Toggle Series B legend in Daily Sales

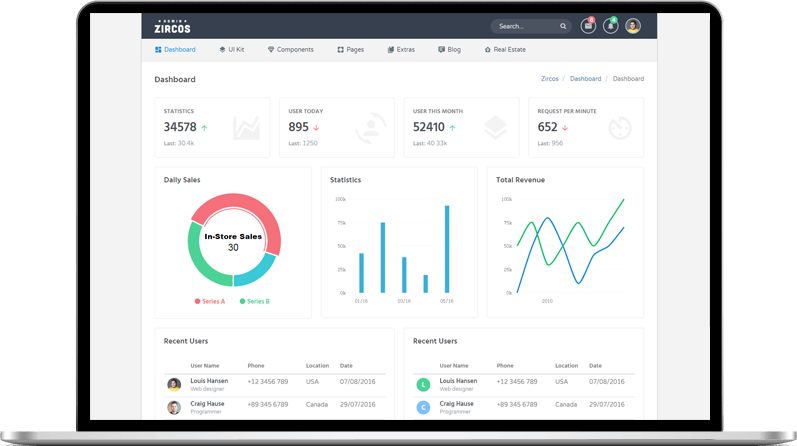pos(254,301)
